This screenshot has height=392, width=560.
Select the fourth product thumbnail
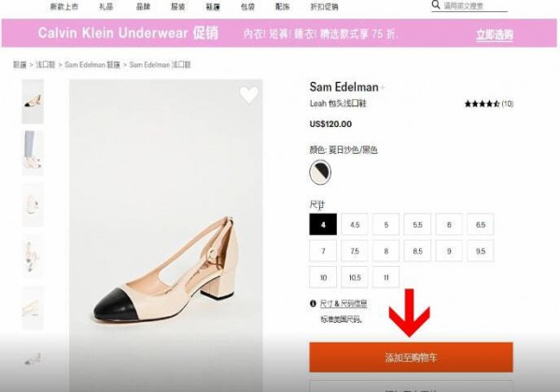(x=33, y=254)
